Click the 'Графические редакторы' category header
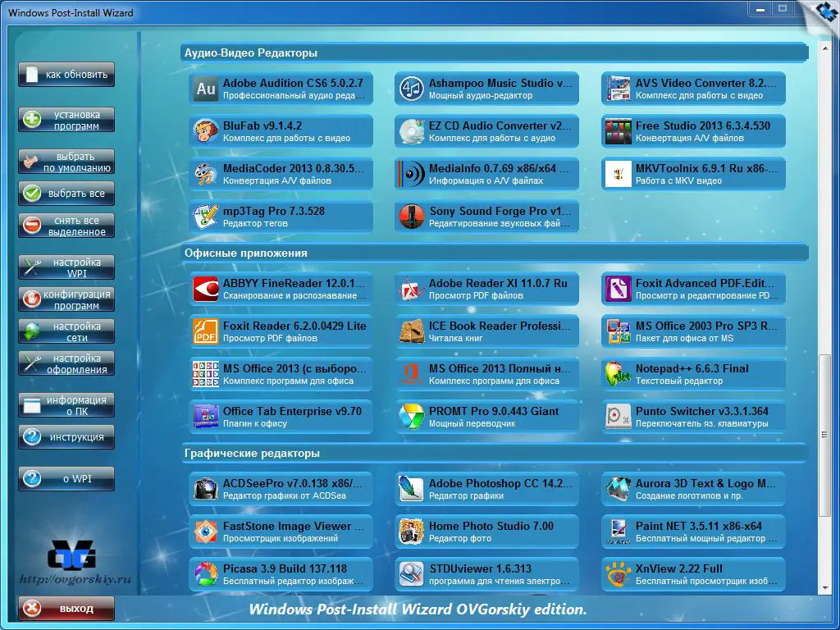The width and height of the screenshot is (840, 630). coord(494,453)
